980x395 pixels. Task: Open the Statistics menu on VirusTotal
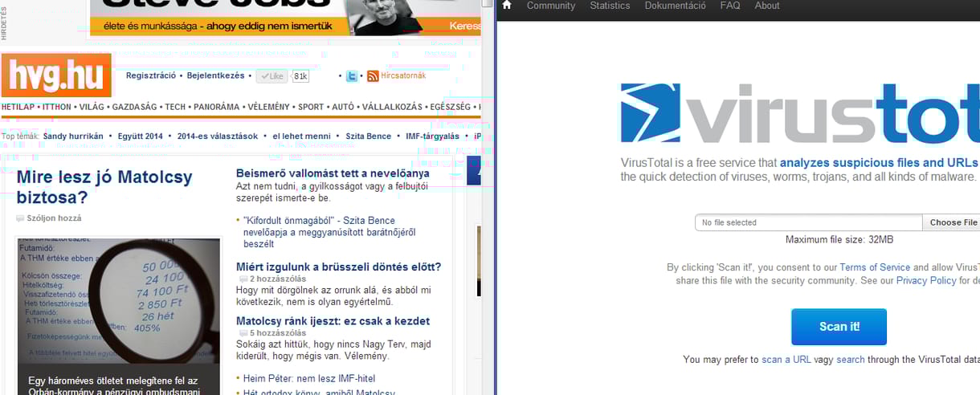pos(610,6)
